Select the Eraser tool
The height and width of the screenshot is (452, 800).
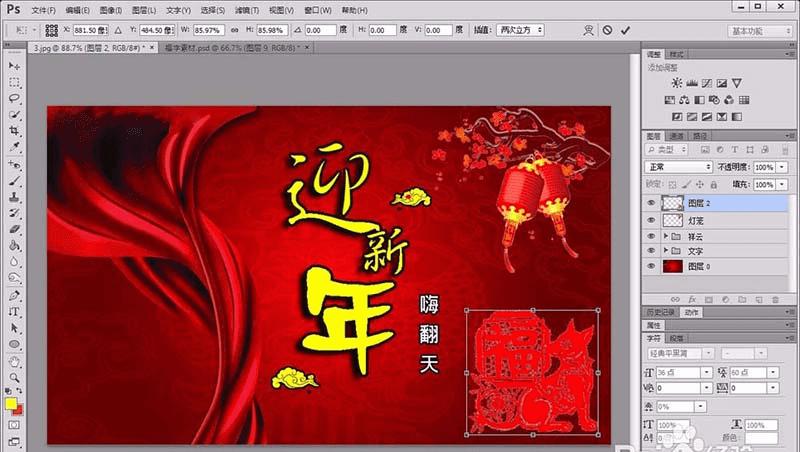point(14,230)
